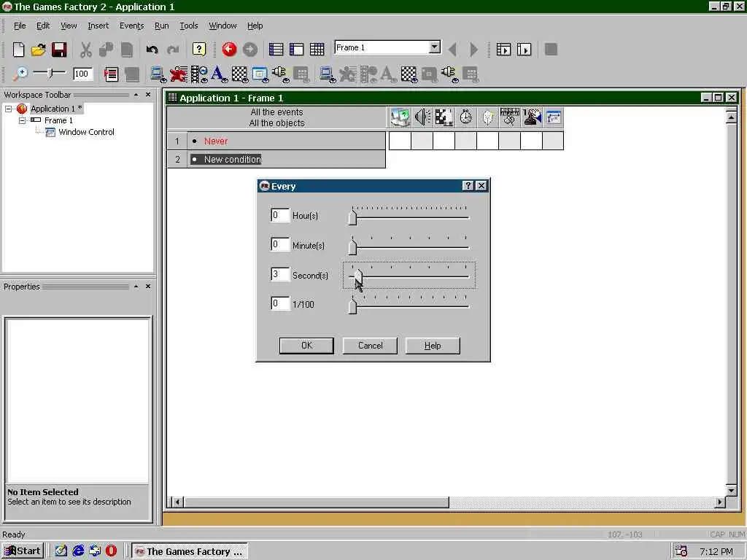Run the whole application icon

point(503,50)
